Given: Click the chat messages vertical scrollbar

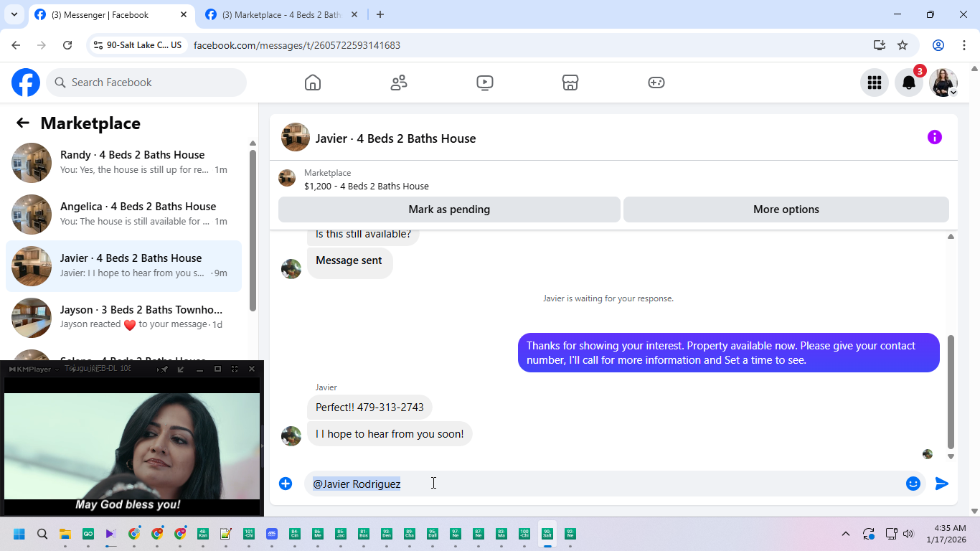Looking at the screenshot, I should [951, 392].
